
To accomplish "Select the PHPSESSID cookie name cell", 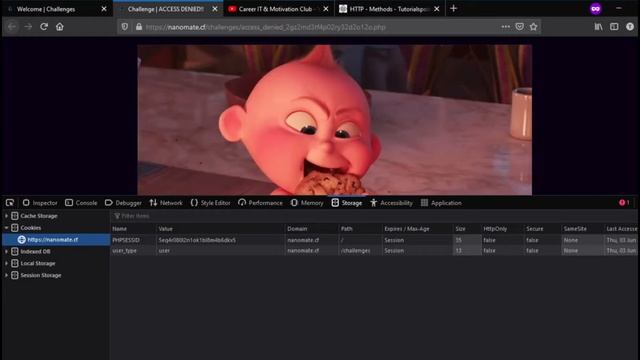I will (x=133, y=240).
